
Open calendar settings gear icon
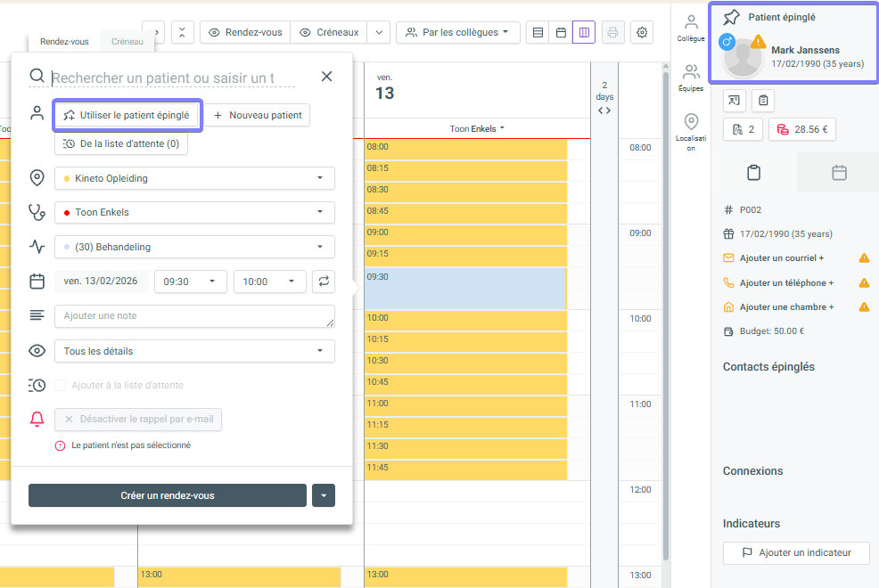click(x=642, y=33)
